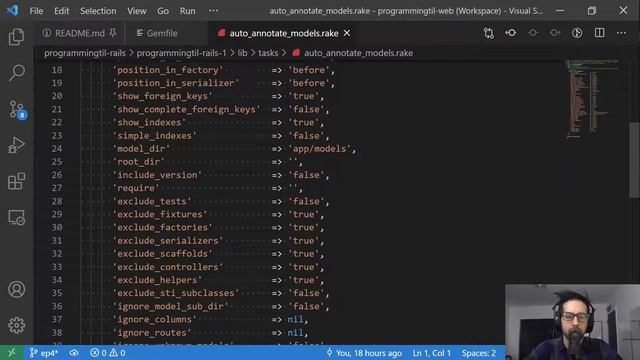Open the timeline history icon in the editor toolbar
Viewport: 640px width, 360px height.
[x=577, y=33]
